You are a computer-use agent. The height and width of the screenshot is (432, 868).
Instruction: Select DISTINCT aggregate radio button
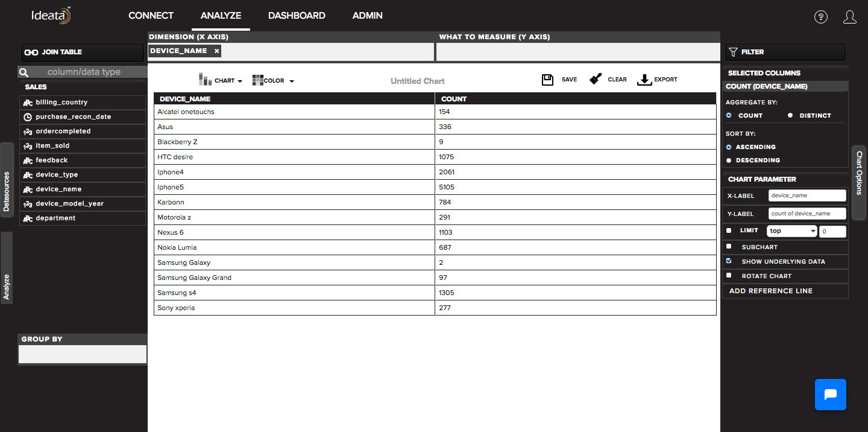coord(790,115)
